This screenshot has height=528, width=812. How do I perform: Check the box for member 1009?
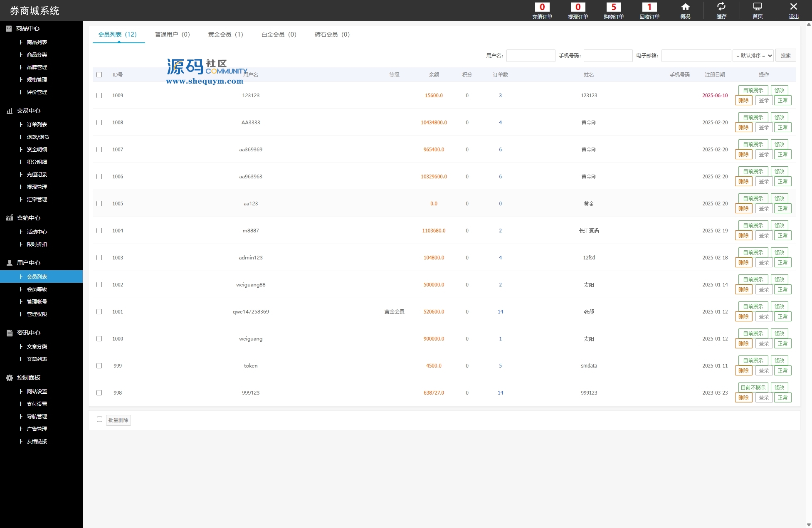pyautogui.click(x=99, y=95)
